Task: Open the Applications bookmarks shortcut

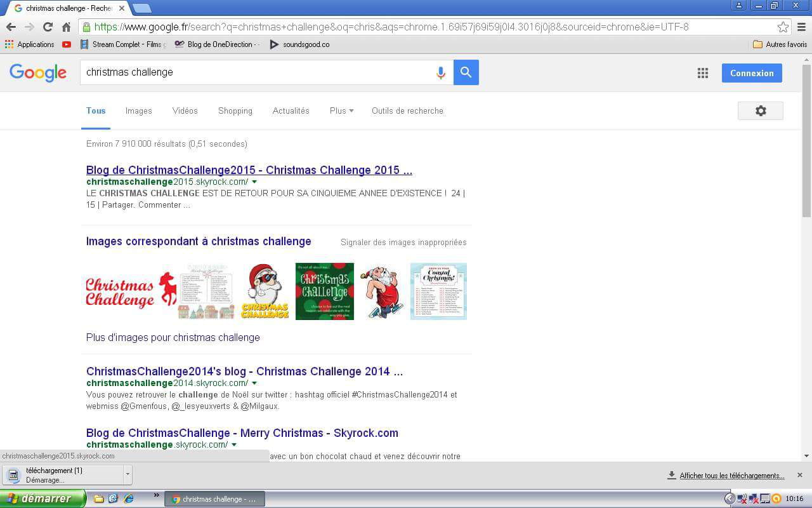Action: [x=29, y=44]
